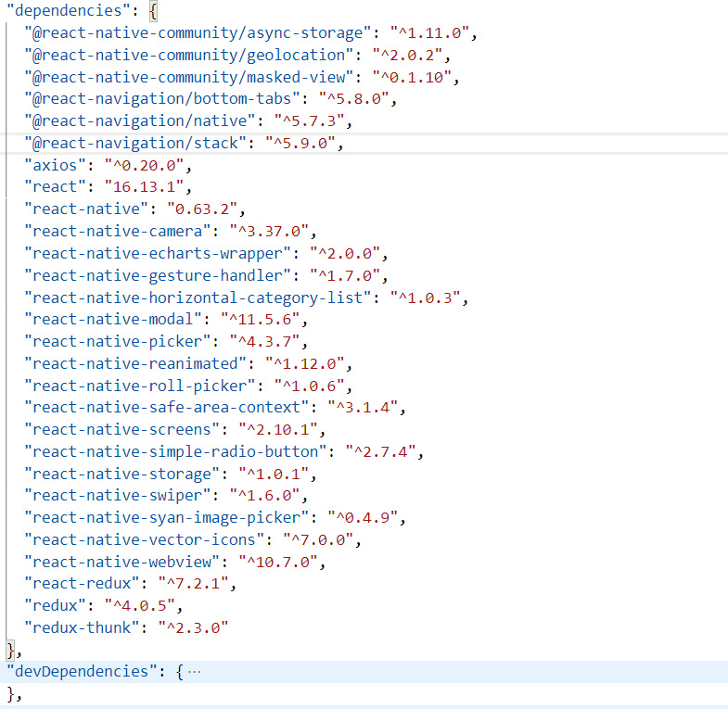Select "react-native-reanimated" package name
This screenshot has width=728, height=709.
[135, 364]
